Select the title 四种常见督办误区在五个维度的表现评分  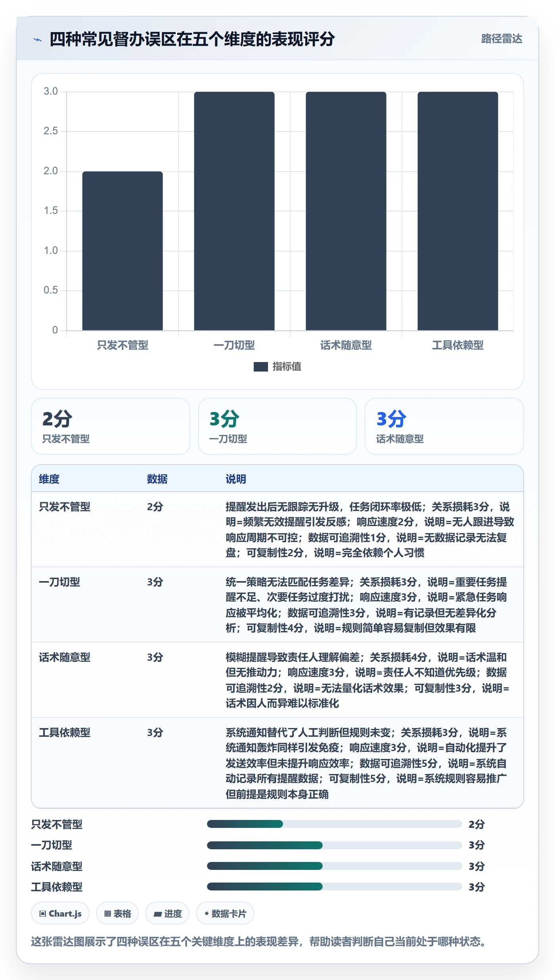pos(192,39)
